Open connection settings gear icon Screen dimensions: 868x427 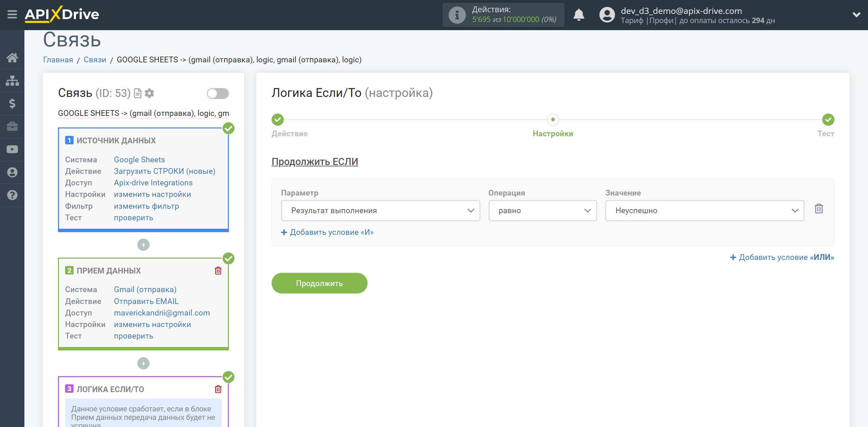(149, 93)
